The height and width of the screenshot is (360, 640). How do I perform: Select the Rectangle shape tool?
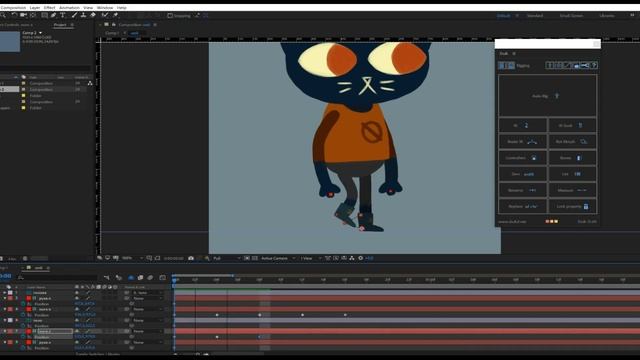click(44, 15)
